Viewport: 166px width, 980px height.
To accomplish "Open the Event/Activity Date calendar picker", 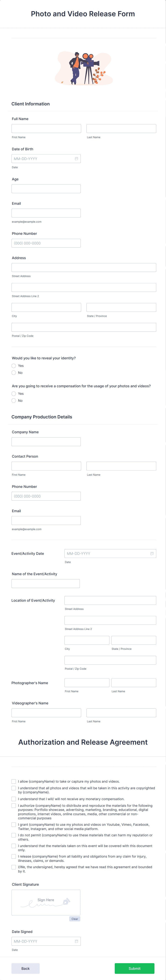I will pyautogui.click(x=152, y=554).
